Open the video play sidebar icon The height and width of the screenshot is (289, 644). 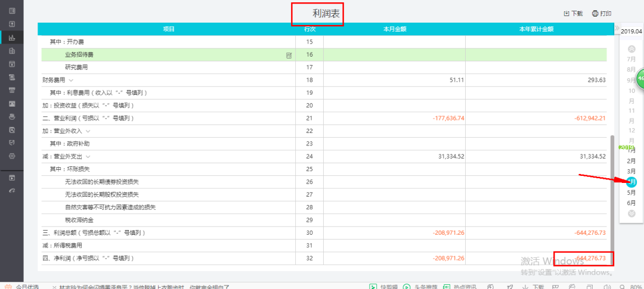tap(12, 178)
